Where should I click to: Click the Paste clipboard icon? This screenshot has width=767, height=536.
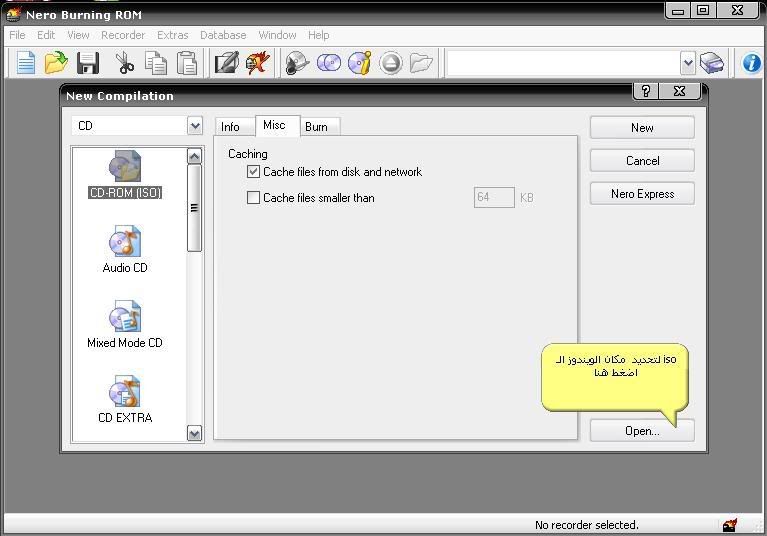click(187, 63)
